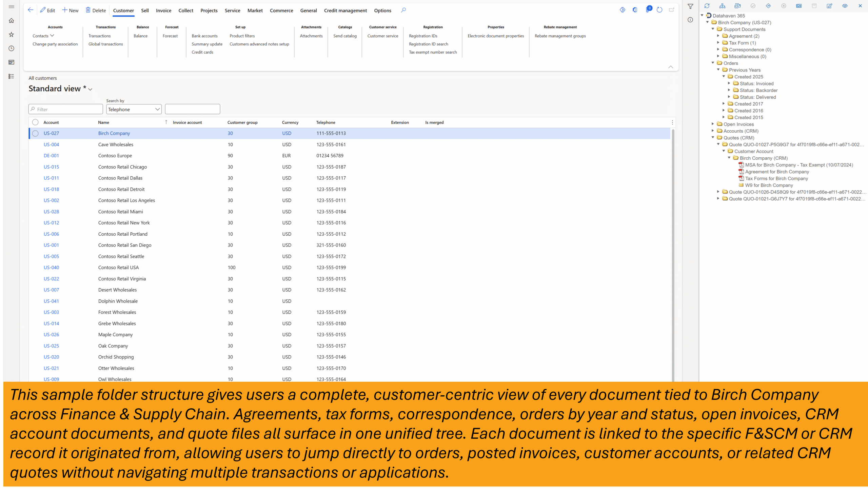The width and height of the screenshot is (868, 492).
Task: Collapse the Support Documents folder
Action: coord(713,29)
